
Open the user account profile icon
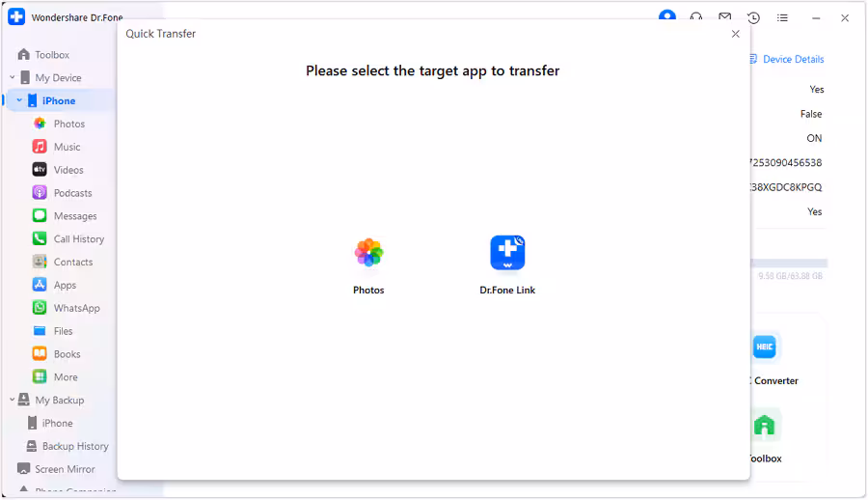pos(667,16)
